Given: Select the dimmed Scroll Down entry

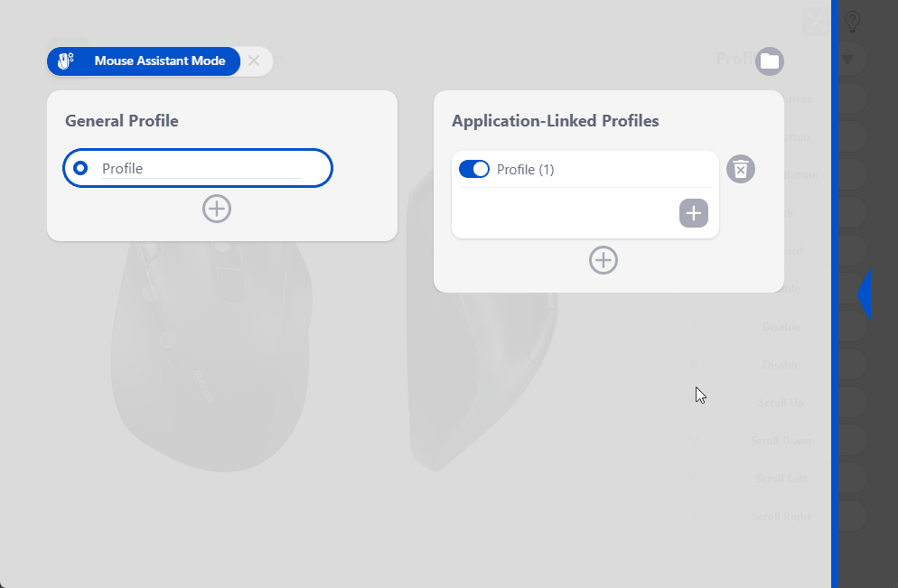Looking at the screenshot, I should click(781, 440).
